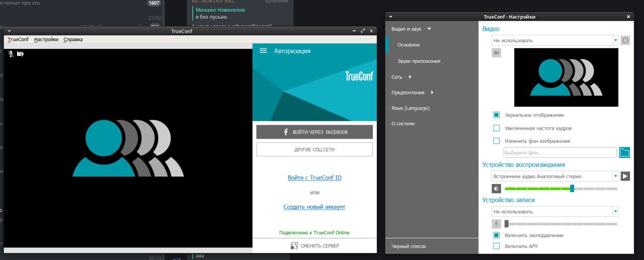Viewport: 644px width, 260px height.
Task: Browse background image with the folder icon
Action: tap(624, 152)
